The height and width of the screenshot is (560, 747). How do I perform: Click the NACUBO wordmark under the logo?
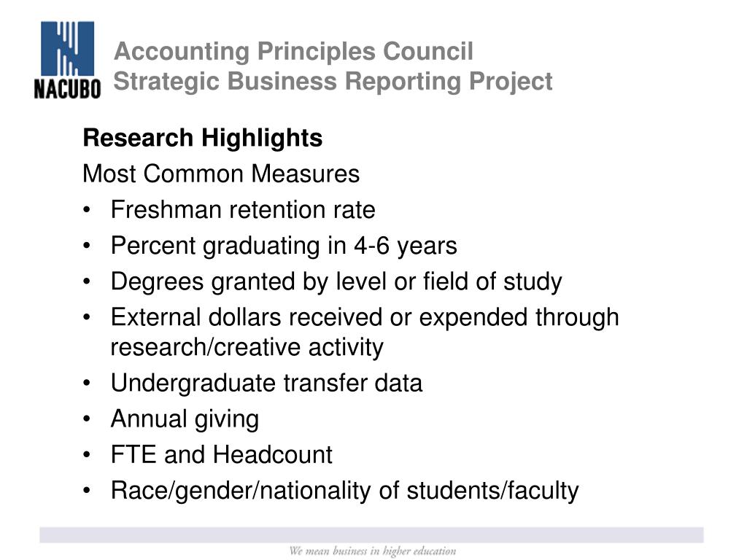pyautogui.click(x=67, y=89)
